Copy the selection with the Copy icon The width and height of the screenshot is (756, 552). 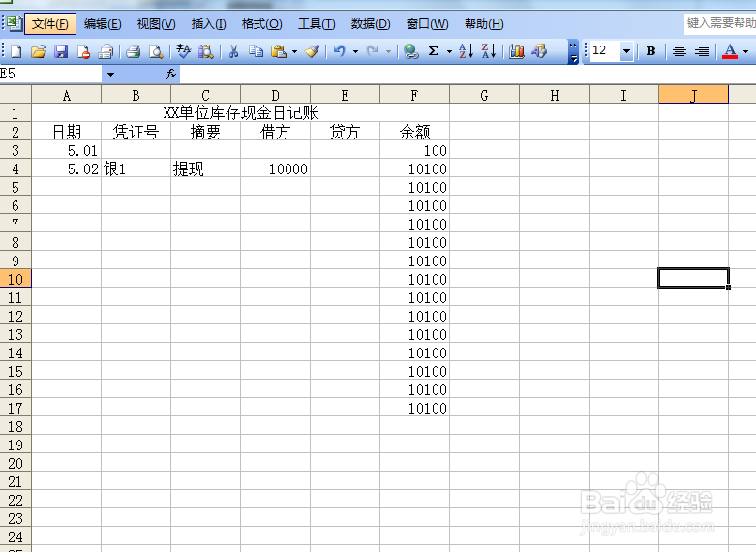coord(256,51)
